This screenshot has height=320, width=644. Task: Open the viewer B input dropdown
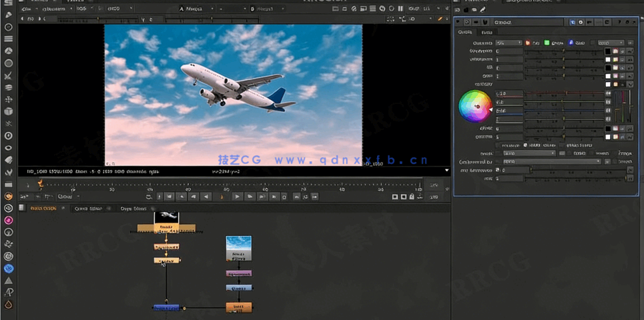(268, 8)
